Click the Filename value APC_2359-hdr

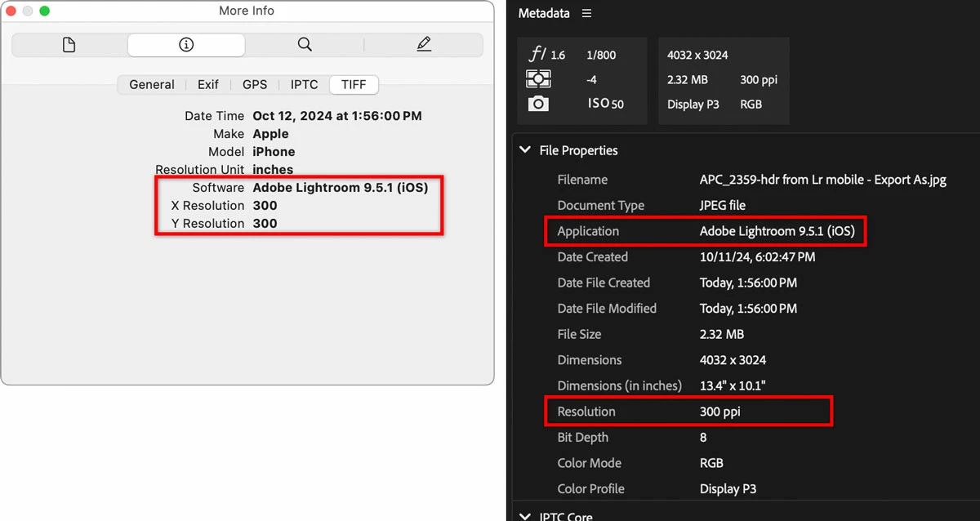[x=823, y=180]
